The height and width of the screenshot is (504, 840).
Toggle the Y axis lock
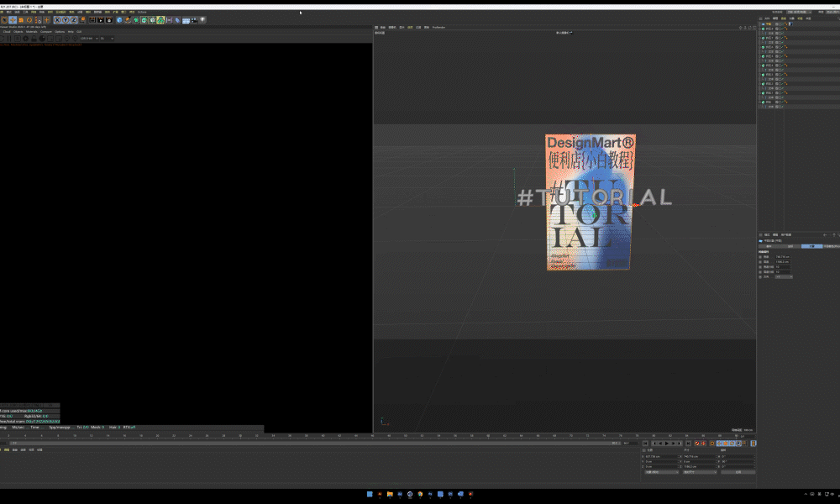(x=66, y=20)
